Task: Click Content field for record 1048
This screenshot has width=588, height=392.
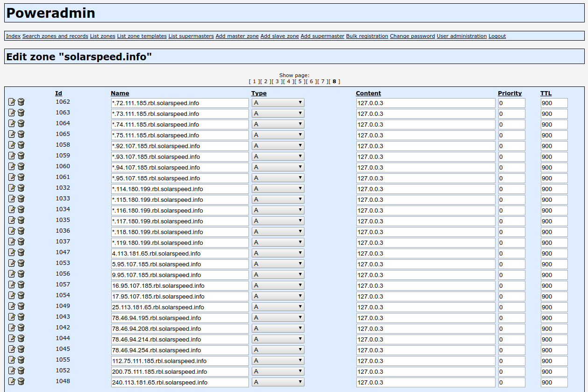Action: [x=426, y=382]
